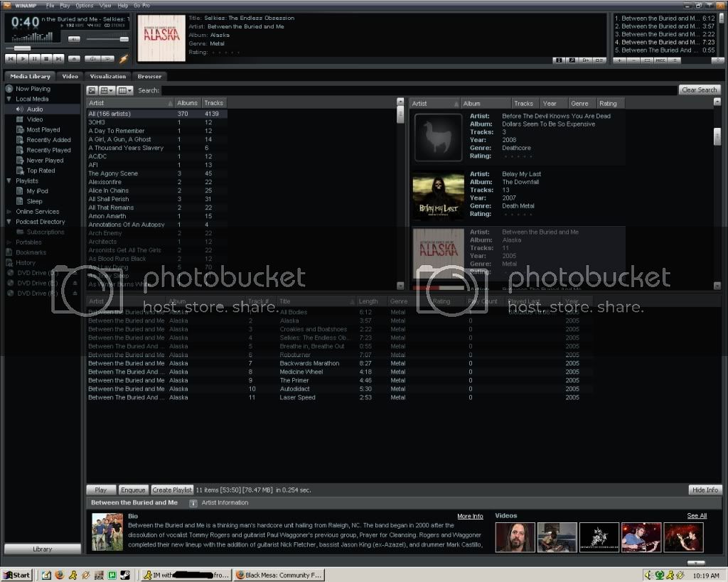Click the Clear Search button
Screen dimensions: 728x582
click(700, 90)
